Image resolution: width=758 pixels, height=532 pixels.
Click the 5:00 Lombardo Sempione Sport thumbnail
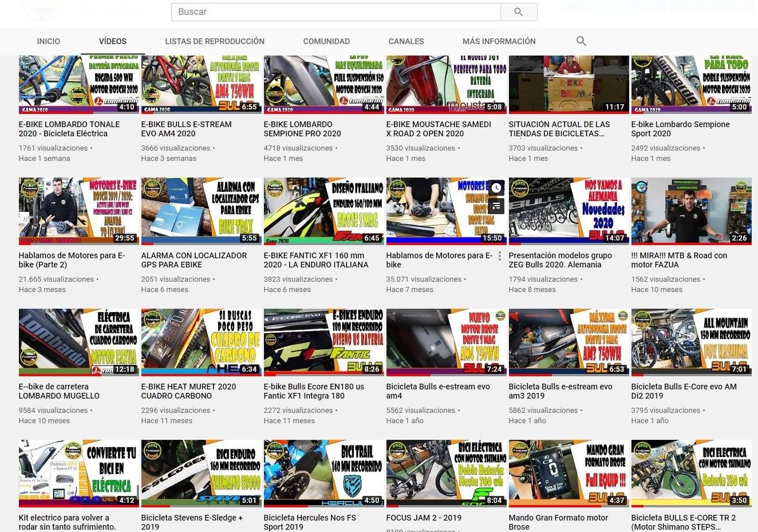[692, 84]
